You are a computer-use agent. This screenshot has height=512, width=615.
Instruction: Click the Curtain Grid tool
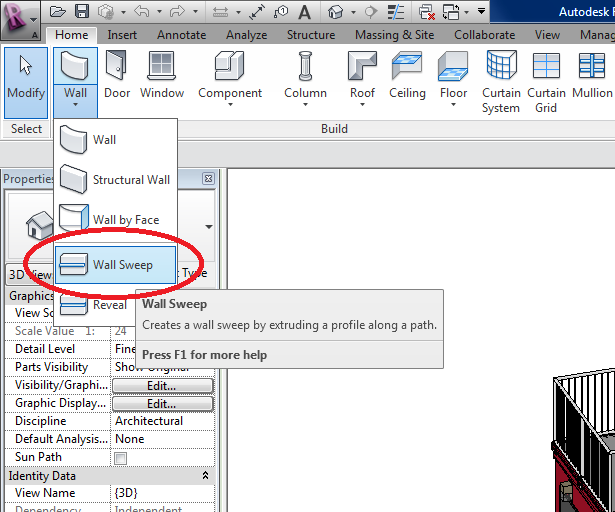(x=546, y=82)
